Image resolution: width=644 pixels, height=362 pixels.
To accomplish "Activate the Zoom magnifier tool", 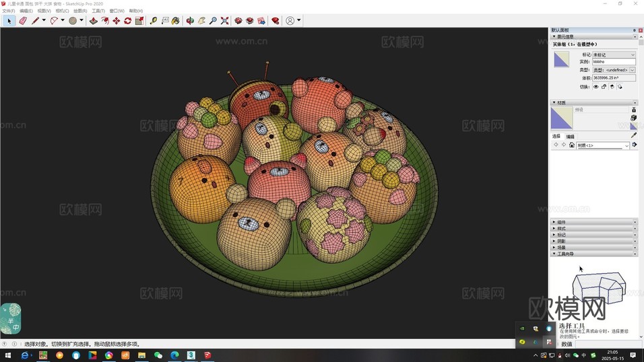I will [213, 20].
